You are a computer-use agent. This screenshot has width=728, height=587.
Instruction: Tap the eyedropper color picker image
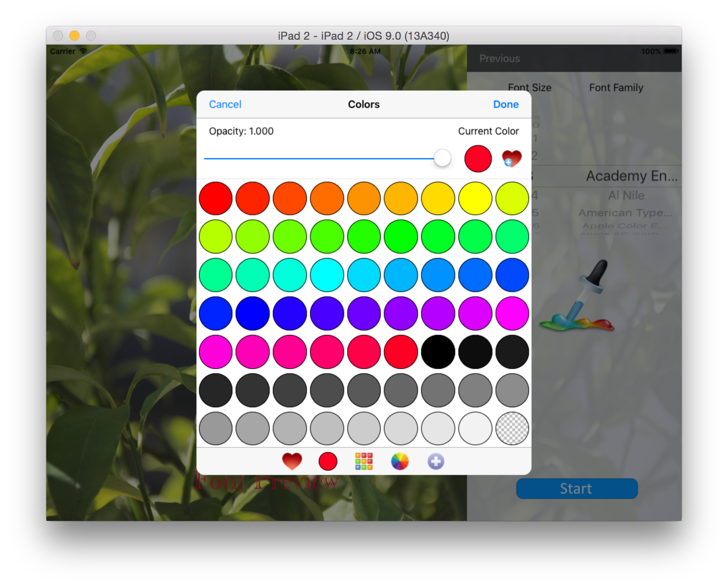pyautogui.click(x=577, y=296)
